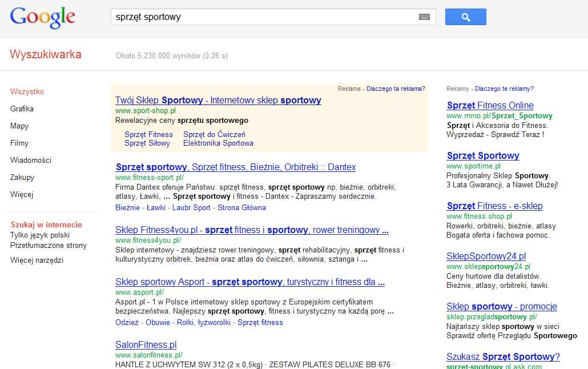The width and height of the screenshot is (588, 369).
Task: Open the 'Sprzęt do Ćwiczeń' ad sitelink
Action: pos(214,134)
